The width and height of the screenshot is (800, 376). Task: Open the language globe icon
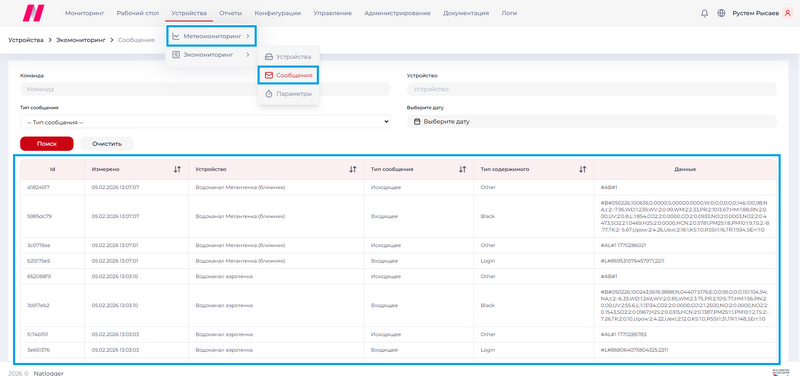[721, 13]
